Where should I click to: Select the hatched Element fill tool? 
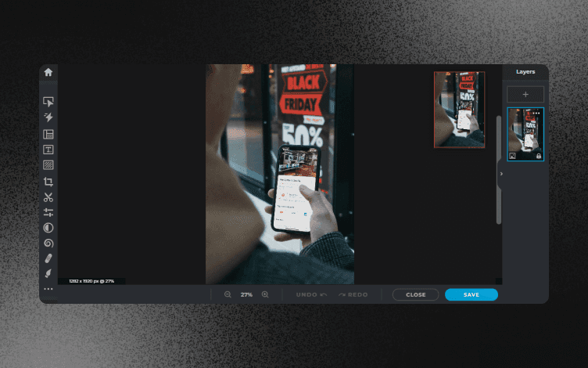(x=48, y=165)
